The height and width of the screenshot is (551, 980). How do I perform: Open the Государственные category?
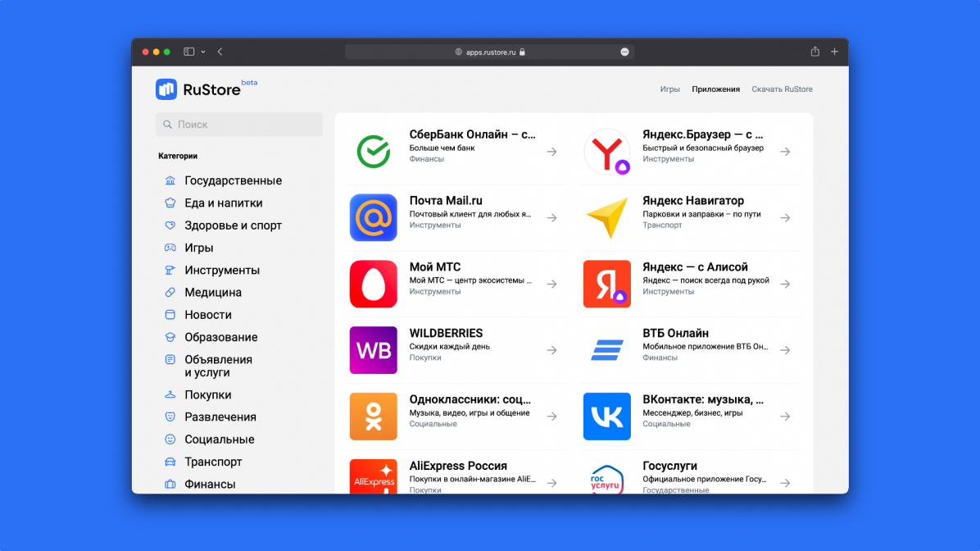pyautogui.click(x=233, y=181)
